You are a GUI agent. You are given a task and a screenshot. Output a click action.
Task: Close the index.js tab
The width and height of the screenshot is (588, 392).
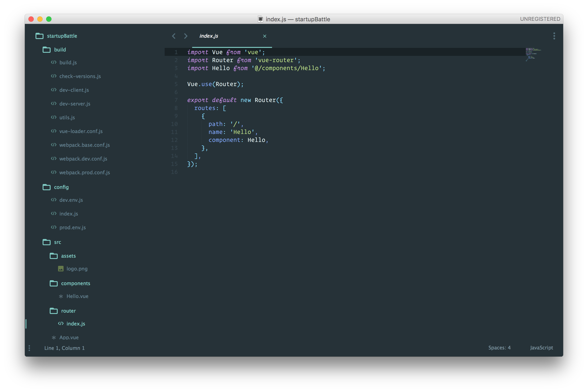[264, 36]
